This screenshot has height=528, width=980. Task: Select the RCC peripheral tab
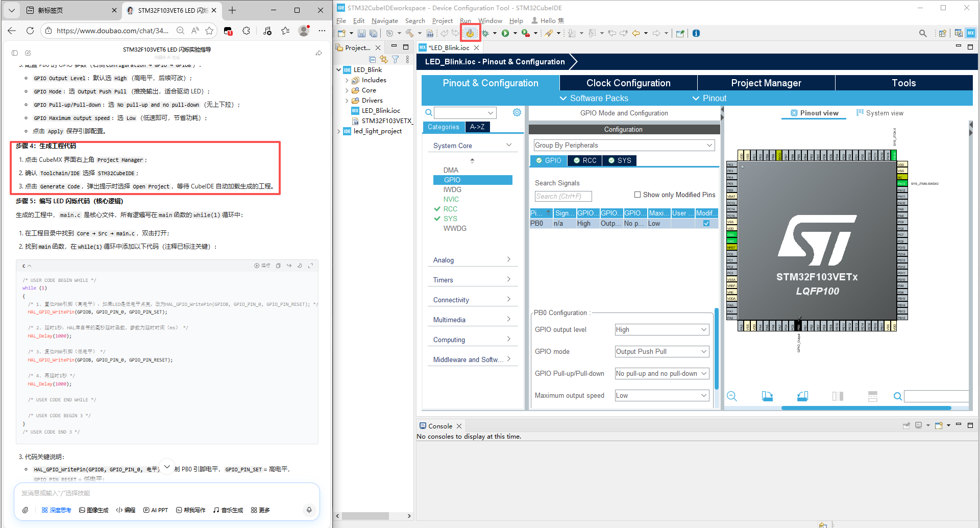[x=584, y=161]
